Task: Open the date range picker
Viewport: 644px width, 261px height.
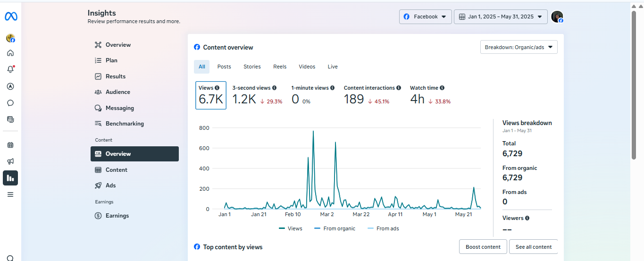Action: (x=501, y=17)
